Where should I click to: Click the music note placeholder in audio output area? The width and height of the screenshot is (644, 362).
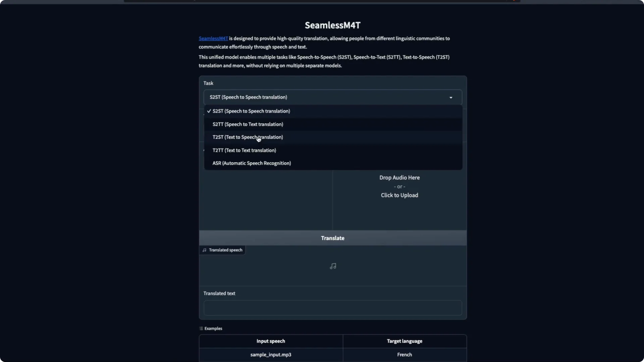tap(332, 266)
